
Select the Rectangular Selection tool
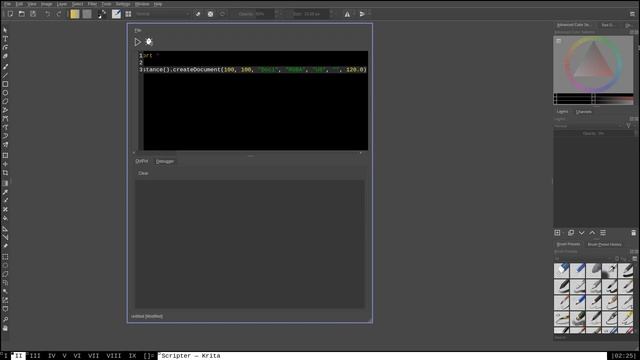(x=5, y=257)
